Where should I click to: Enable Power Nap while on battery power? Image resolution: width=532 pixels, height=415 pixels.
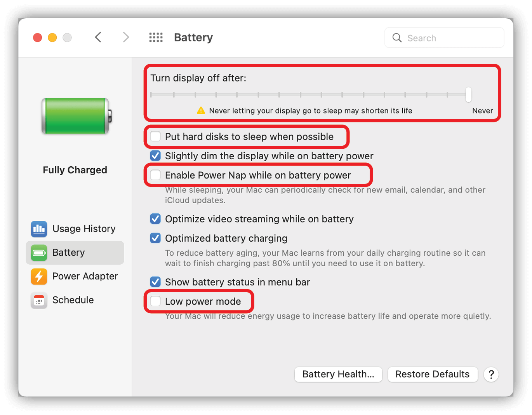155,175
